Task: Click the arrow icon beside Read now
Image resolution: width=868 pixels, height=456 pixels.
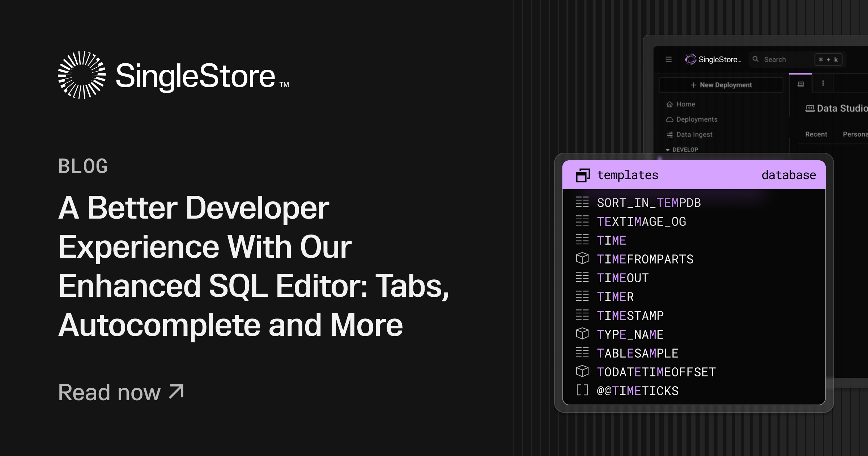Action: click(176, 392)
